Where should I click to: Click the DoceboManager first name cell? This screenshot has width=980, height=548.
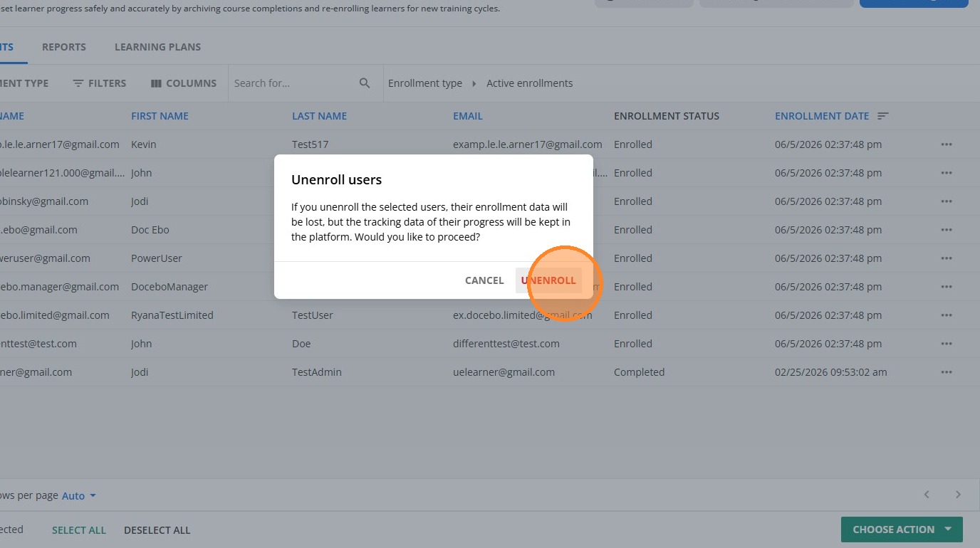tap(170, 287)
